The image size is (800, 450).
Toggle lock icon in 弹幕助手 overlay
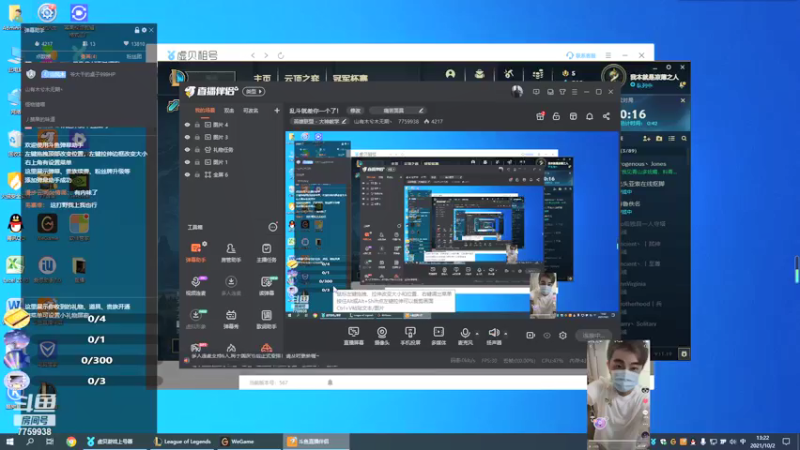tap(137, 30)
